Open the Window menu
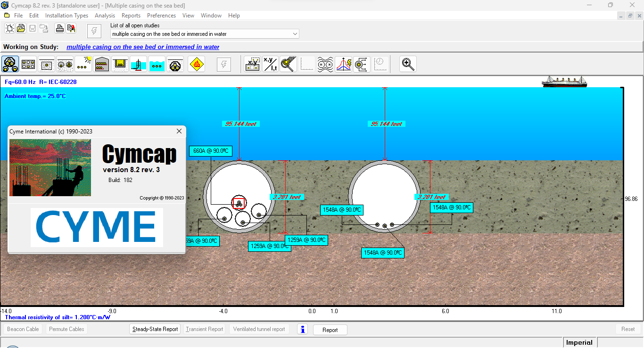 click(x=211, y=16)
